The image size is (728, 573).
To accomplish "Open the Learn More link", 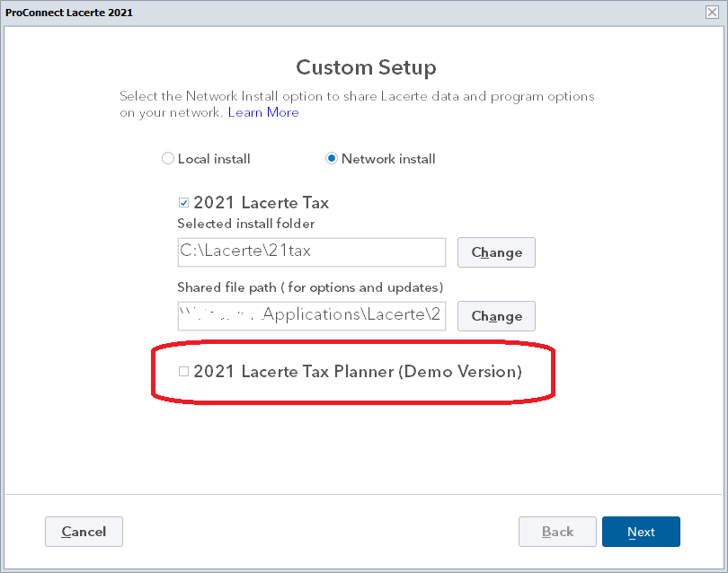I will click(x=263, y=112).
